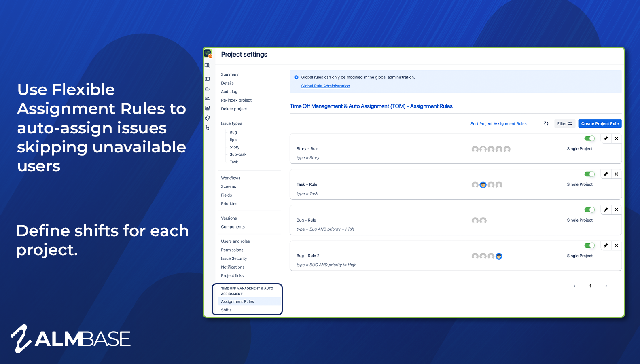
Task: Select Sub-task issue type
Action: pyautogui.click(x=238, y=154)
